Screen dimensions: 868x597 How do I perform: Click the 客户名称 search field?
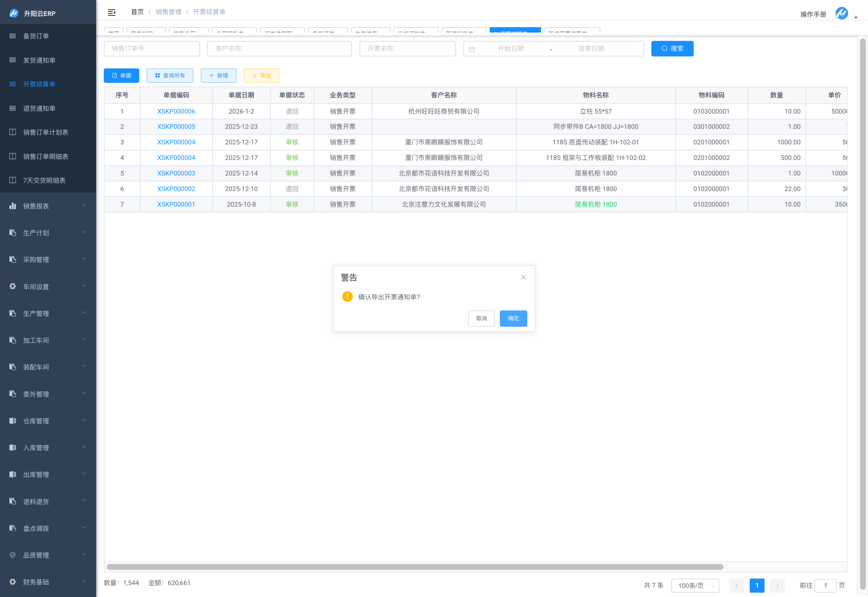279,48
